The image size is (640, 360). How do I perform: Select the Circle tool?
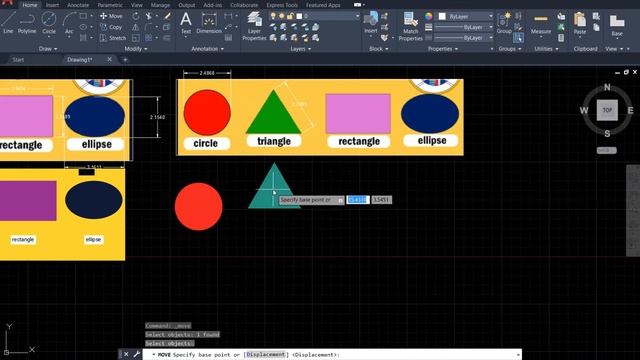coord(49,22)
